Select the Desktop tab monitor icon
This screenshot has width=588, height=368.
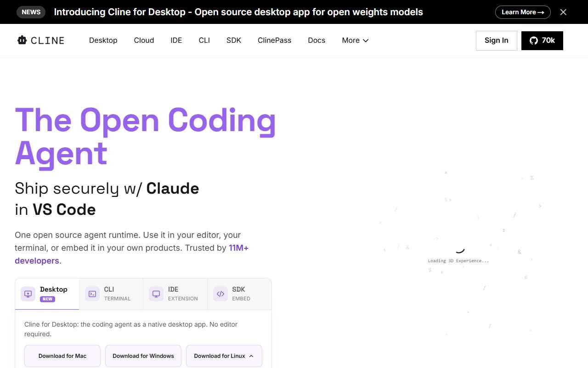point(28,294)
